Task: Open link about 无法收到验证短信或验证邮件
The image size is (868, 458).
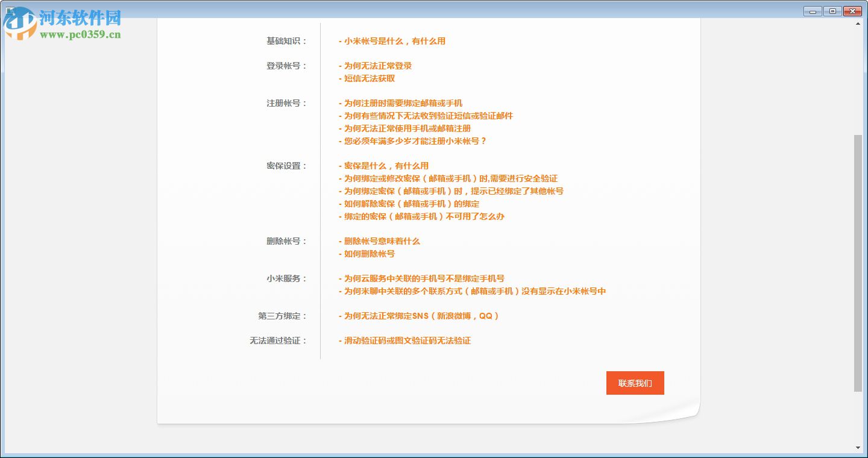Action: pos(427,116)
